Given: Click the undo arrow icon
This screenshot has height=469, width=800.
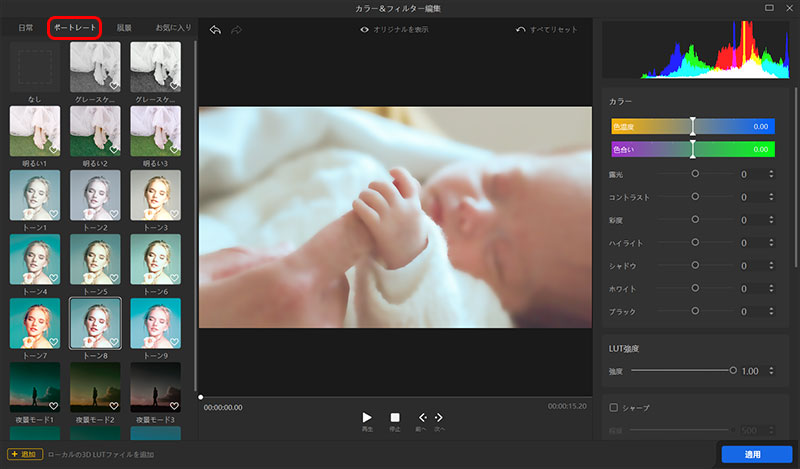Looking at the screenshot, I should pos(215,30).
